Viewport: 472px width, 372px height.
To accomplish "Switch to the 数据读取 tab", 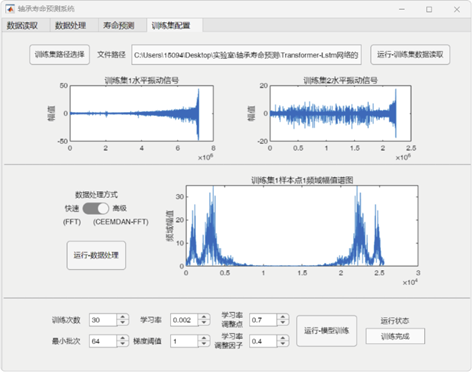I will pyautogui.click(x=22, y=25).
